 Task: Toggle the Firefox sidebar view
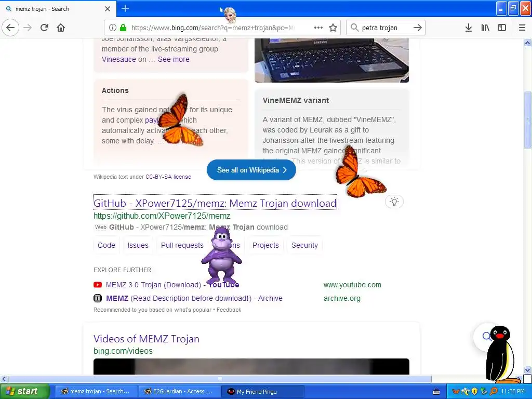point(502,28)
